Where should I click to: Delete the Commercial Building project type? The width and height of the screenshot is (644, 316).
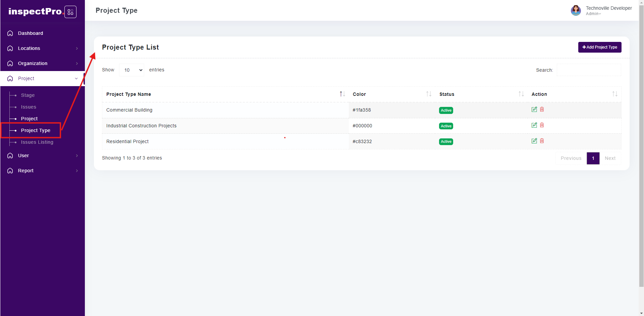(x=542, y=110)
